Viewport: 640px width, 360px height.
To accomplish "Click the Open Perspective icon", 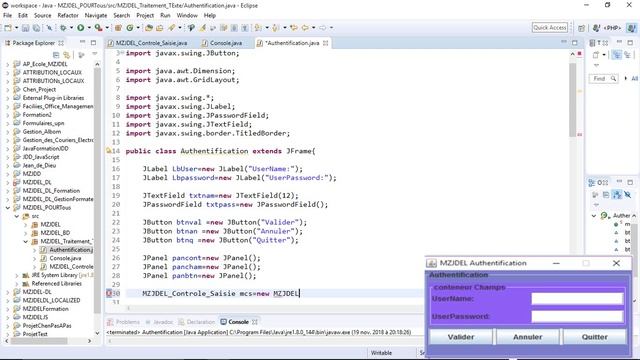I will pos(581,28).
